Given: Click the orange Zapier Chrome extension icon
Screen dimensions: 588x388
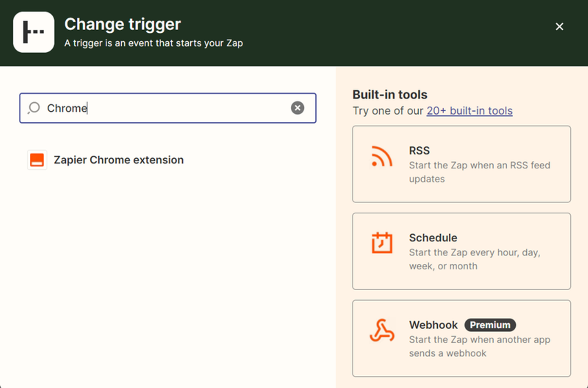Looking at the screenshot, I should pyautogui.click(x=37, y=160).
